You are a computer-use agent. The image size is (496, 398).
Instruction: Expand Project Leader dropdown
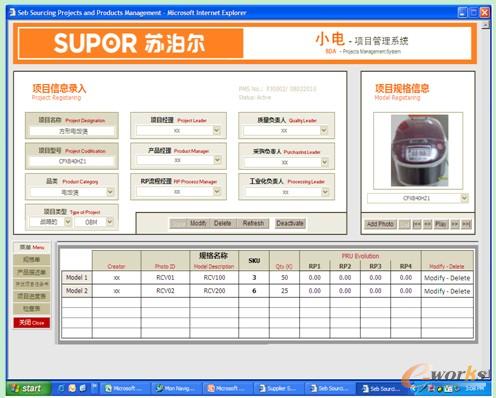217,130
